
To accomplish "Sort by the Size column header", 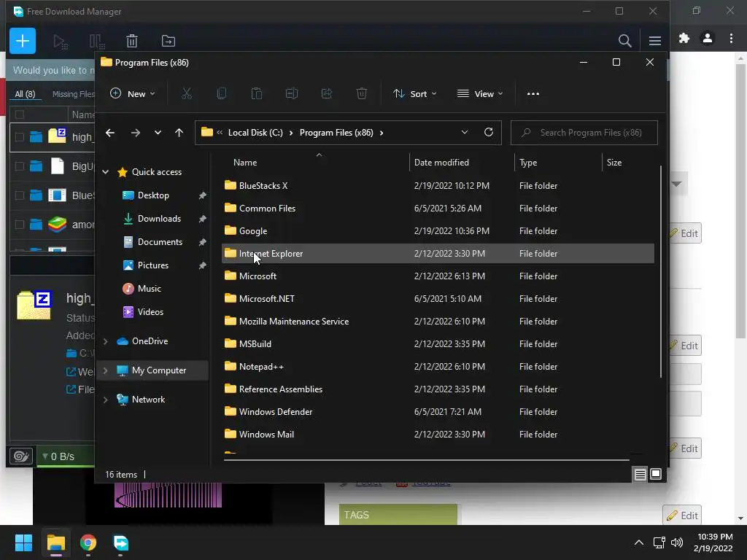I will coord(614,163).
